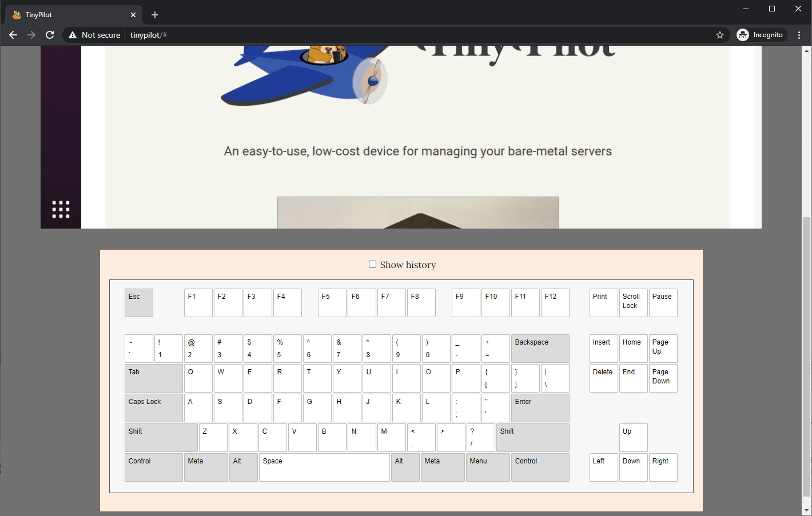Viewport: 812px width, 516px height.
Task: Close the TinyPilot tab
Action: pyautogui.click(x=133, y=15)
